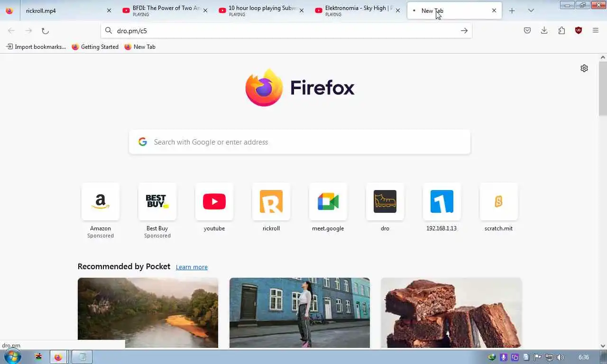Open the youtube shortcut tile
This screenshot has height=364, width=607.
point(214,201)
